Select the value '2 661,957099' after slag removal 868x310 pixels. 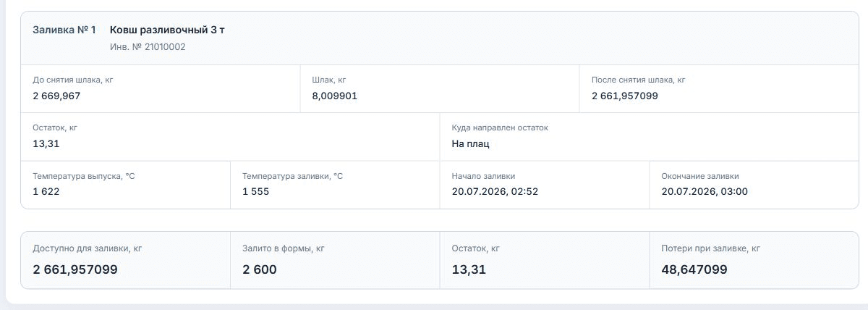pos(625,96)
